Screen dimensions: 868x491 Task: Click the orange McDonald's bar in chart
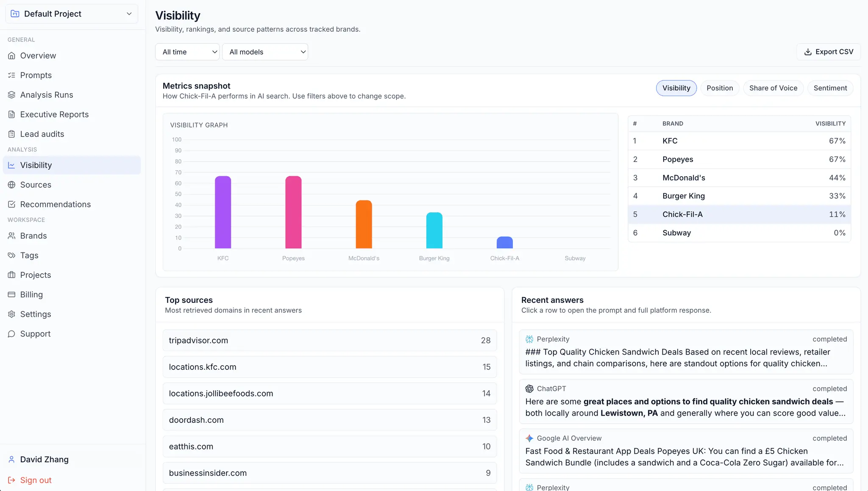pos(364,225)
